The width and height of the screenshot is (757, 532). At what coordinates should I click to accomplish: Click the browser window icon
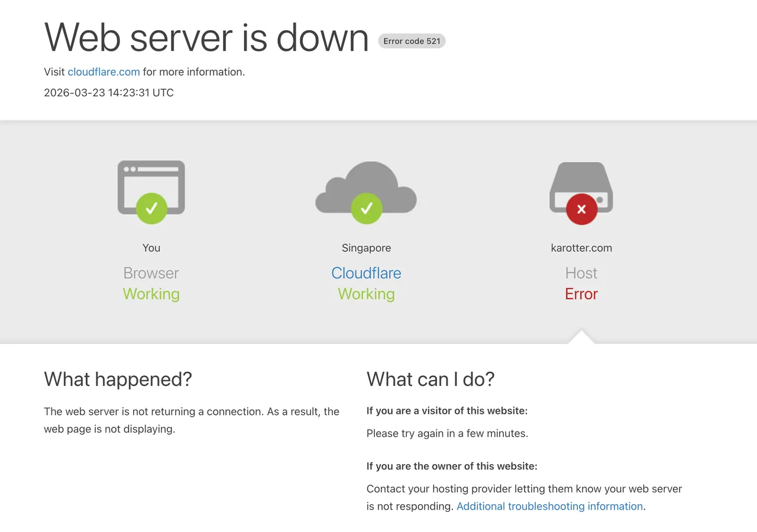tap(151, 180)
